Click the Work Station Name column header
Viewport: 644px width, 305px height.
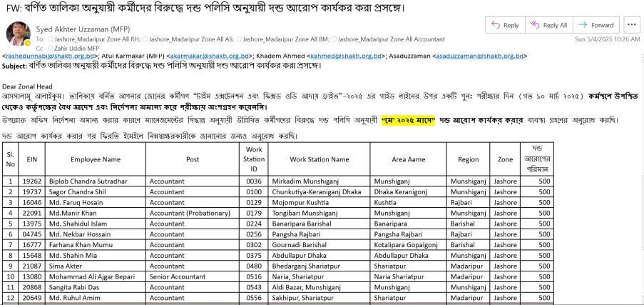tap(319, 159)
